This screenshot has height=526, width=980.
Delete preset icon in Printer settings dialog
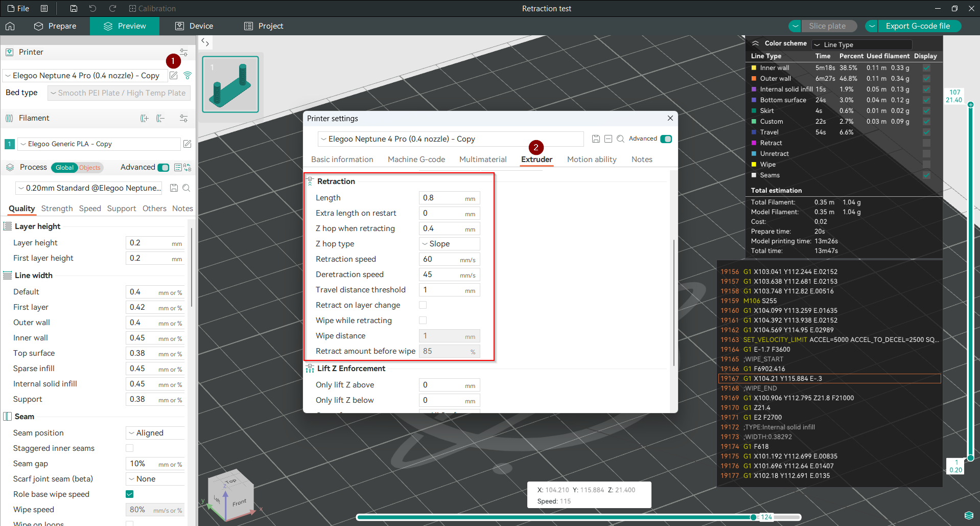point(608,139)
